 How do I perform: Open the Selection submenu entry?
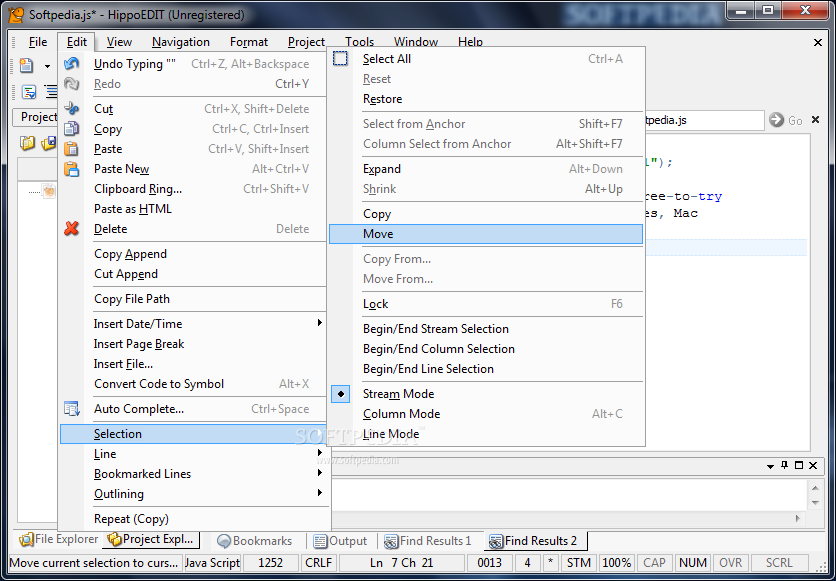pyautogui.click(x=193, y=434)
